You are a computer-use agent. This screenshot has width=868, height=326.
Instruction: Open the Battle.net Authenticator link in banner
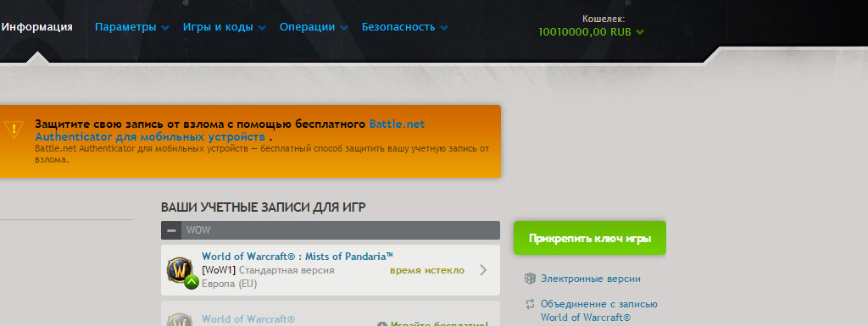point(230,130)
